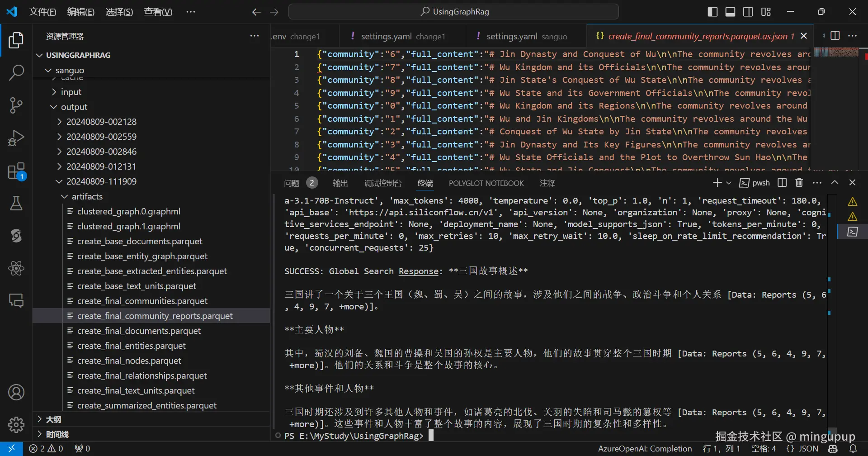Maximize the panel size with chevron

point(835,182)
